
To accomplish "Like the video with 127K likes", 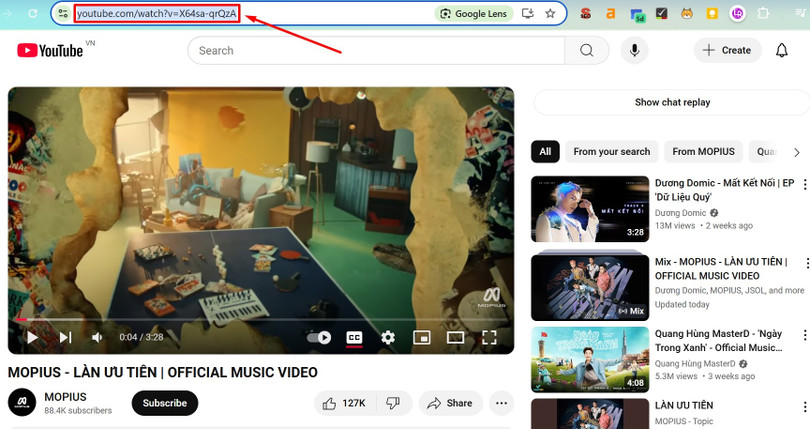I will [x=344, y=403].
